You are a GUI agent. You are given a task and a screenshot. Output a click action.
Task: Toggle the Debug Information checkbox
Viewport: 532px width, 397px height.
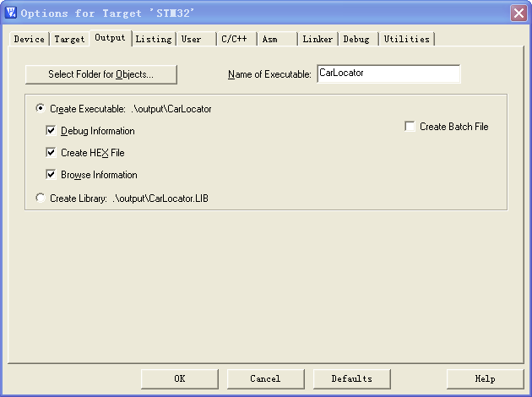51,131
